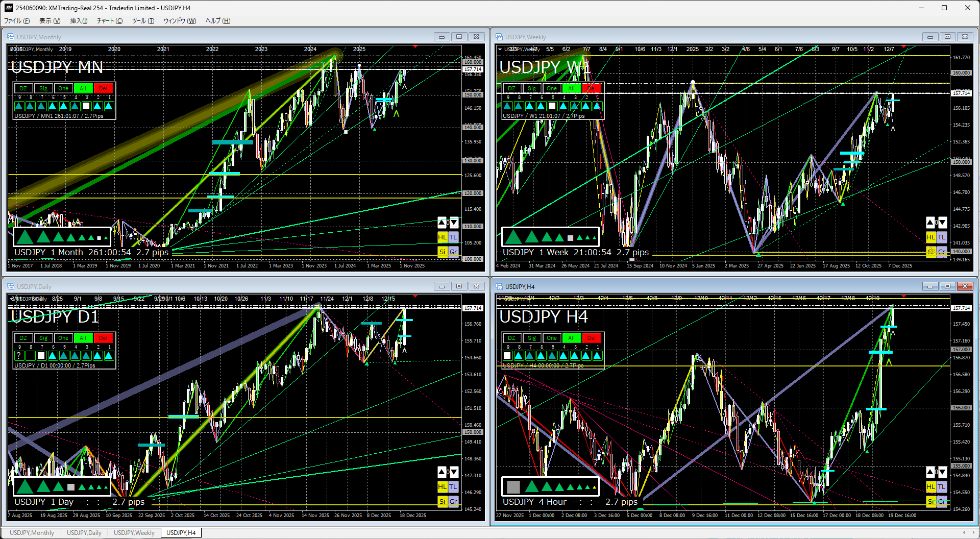
Task: Click the up arrow button on Weekly chart
Action: click(x=930, y=223)
